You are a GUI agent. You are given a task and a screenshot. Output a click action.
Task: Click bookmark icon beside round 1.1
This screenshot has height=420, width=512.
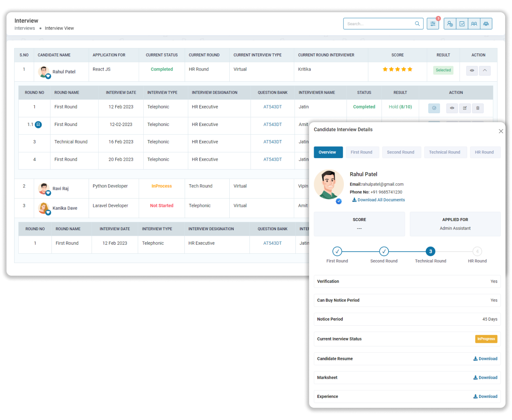pos(38,124)
